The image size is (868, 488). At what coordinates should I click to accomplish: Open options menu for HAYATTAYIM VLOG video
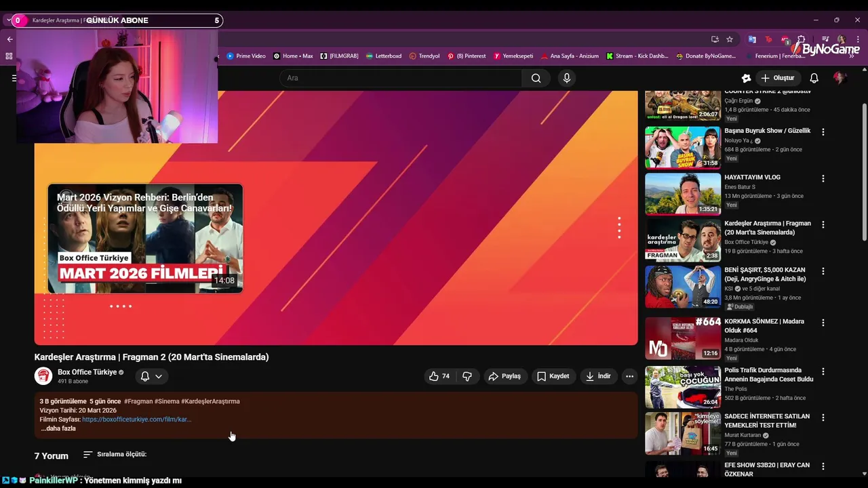823,179
